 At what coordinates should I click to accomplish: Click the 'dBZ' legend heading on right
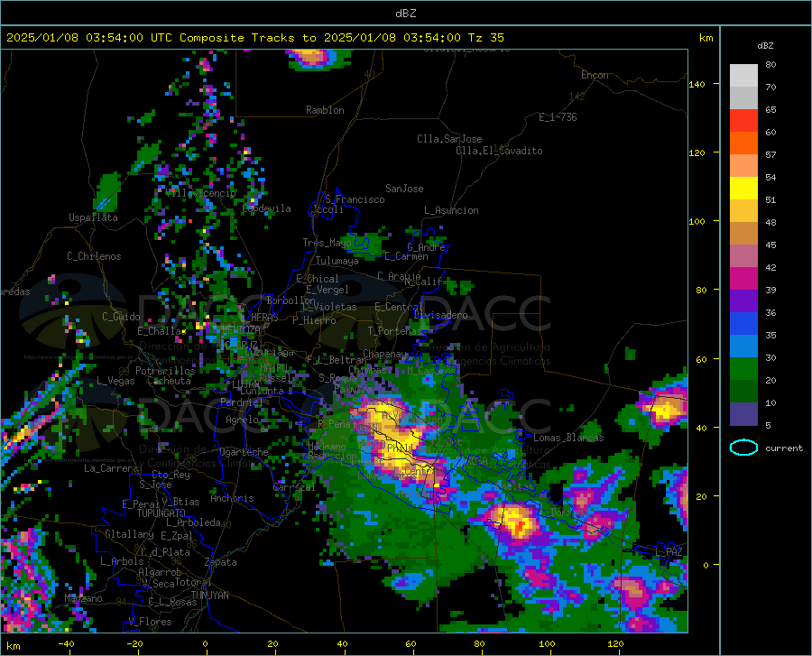click(x=765, y=45)
